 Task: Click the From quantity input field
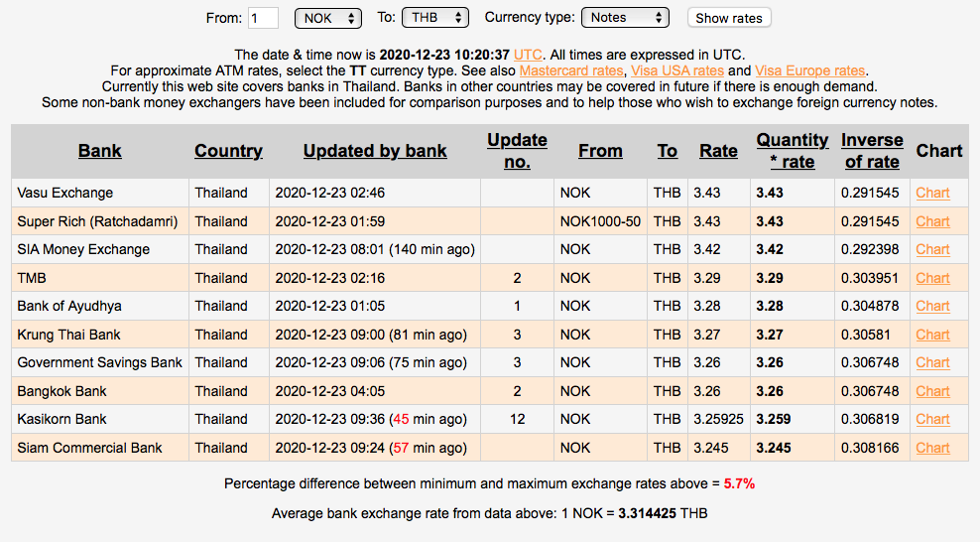263,18
